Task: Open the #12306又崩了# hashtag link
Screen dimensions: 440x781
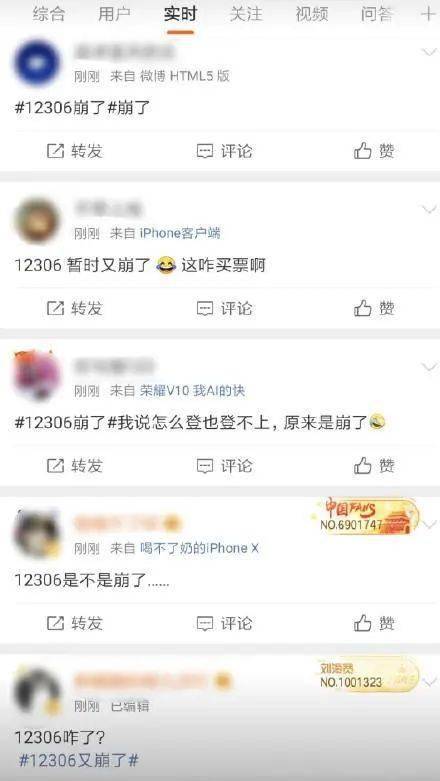Action: (78, 761)
